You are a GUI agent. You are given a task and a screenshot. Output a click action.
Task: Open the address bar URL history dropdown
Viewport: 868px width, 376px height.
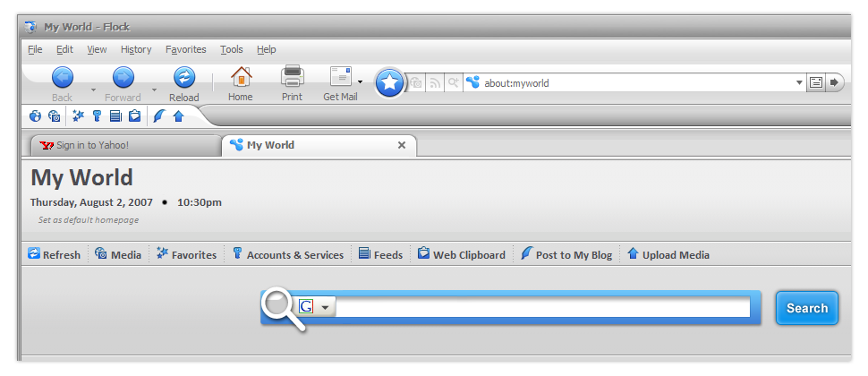click(799, 82)
